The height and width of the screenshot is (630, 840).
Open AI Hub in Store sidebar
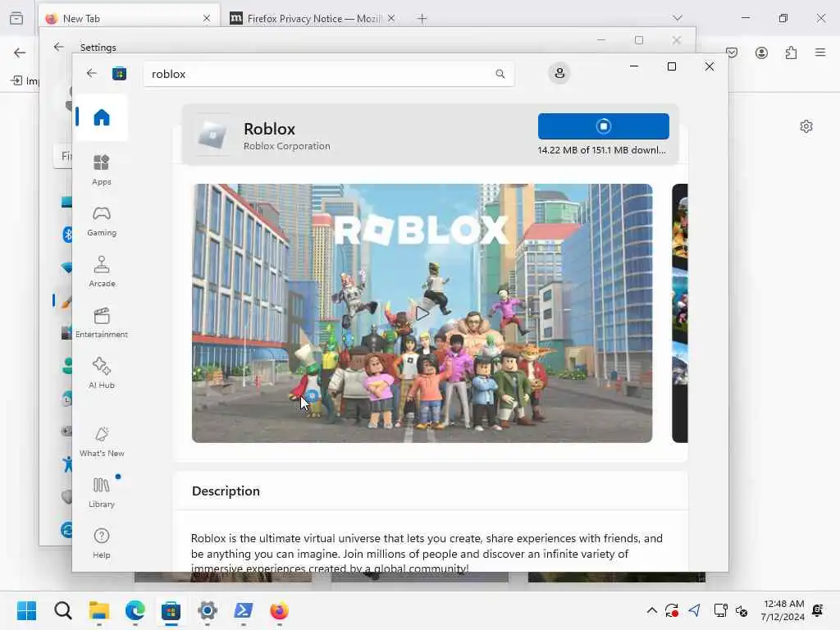tap(101, 373)
